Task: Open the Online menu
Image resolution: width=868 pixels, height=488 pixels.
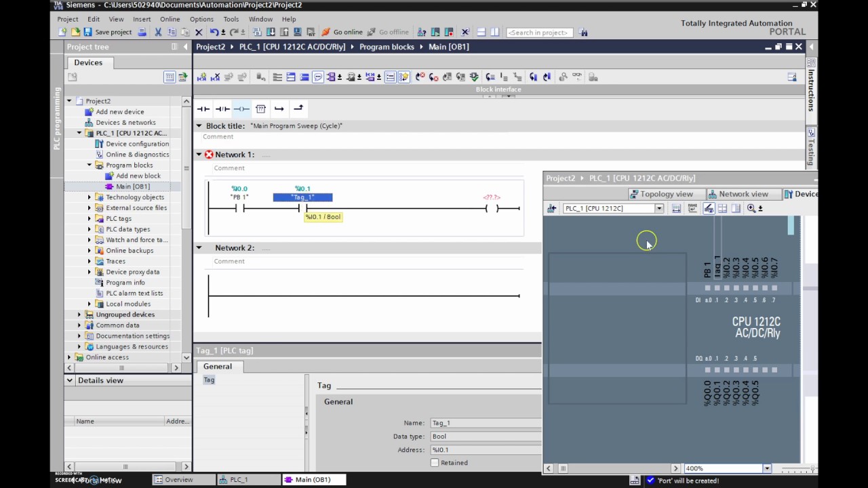Action: [170, 19]
